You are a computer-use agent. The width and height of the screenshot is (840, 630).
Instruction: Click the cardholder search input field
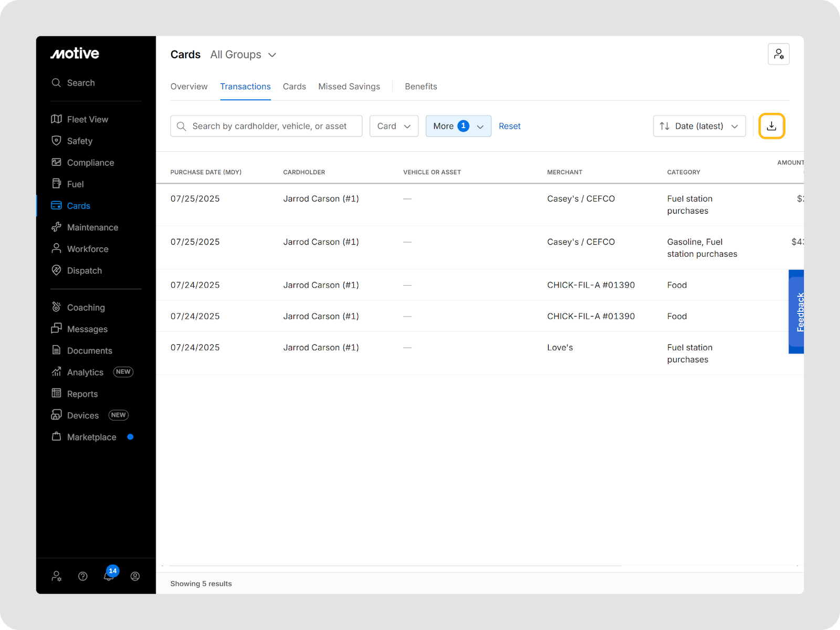(269, 126)
